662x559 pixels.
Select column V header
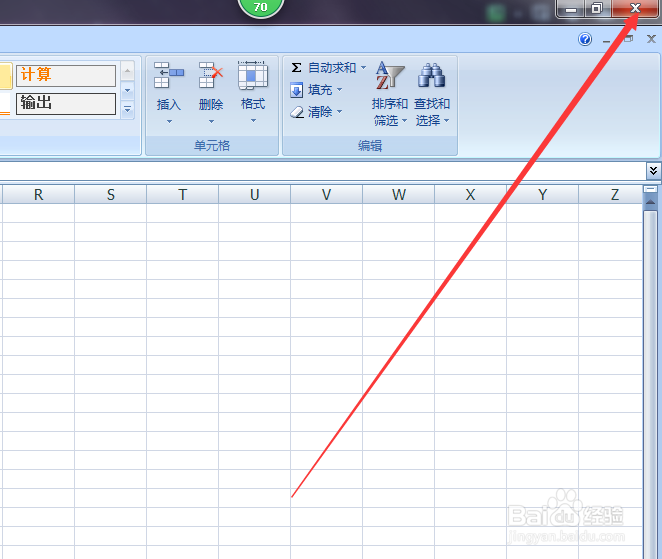tap(326, 195)
